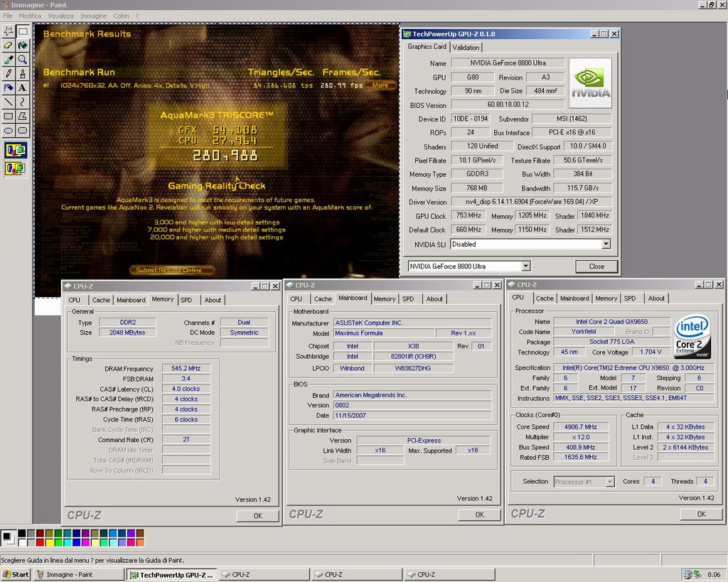Enable transparent selection option in toolbox

[16, 168]
